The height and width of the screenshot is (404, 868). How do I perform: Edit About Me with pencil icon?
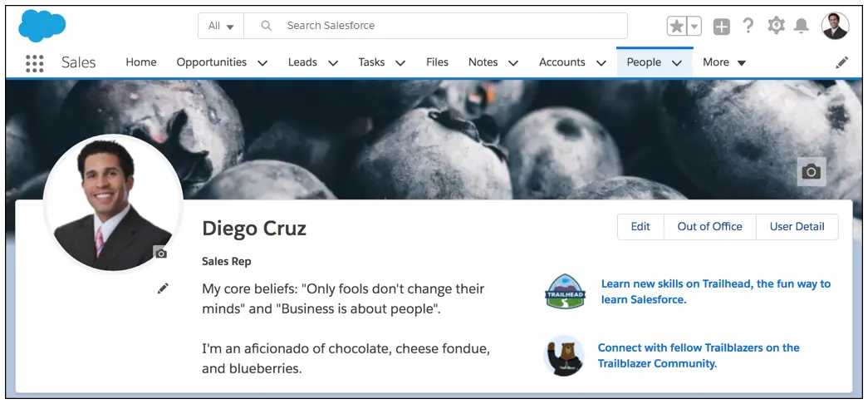(163, 288)
